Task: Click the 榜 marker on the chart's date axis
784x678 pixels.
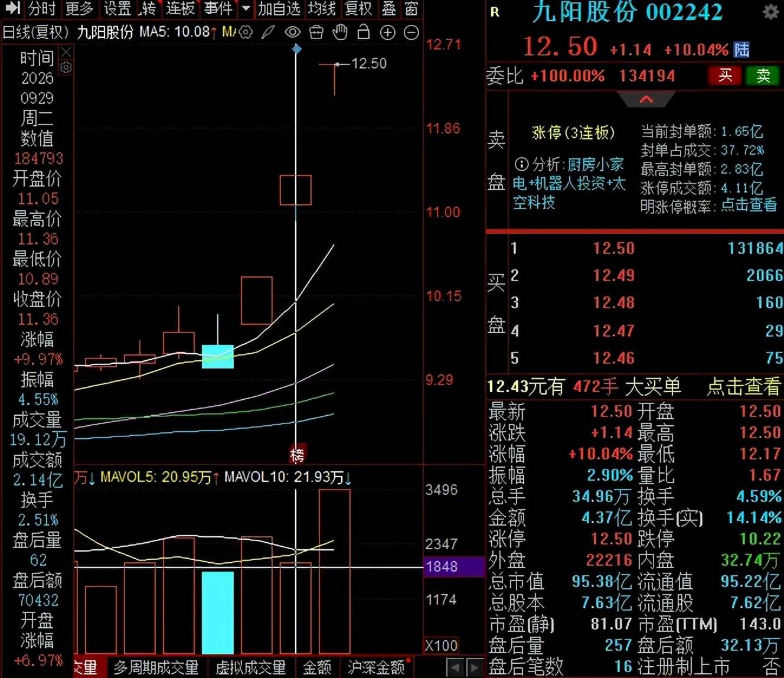Action: [297, 455]
